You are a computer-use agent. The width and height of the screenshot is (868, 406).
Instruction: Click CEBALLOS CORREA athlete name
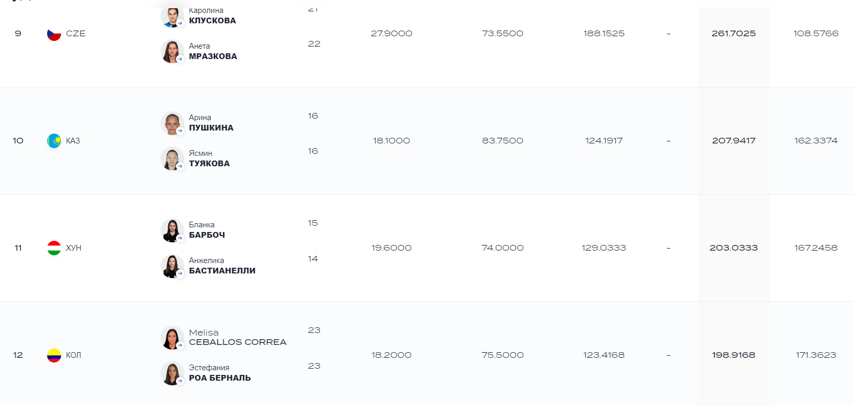238,342
